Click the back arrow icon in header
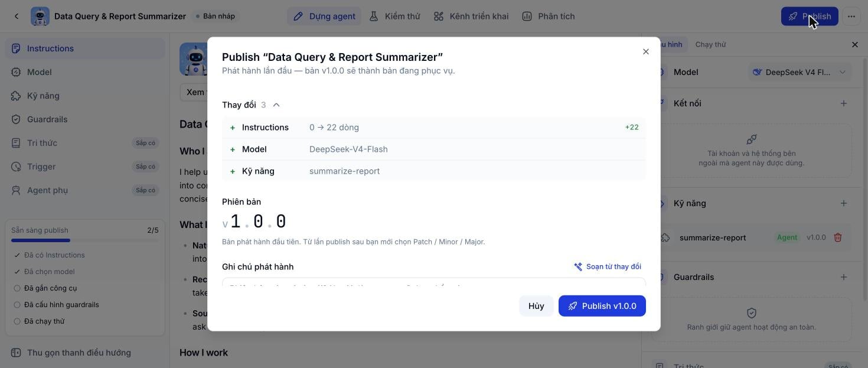Viewport: 868px width, 368px height. tap(17, 17)
